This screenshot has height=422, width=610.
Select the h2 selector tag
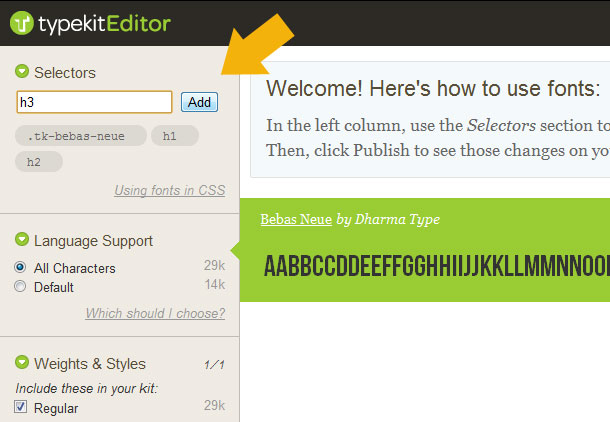(39, 161)
